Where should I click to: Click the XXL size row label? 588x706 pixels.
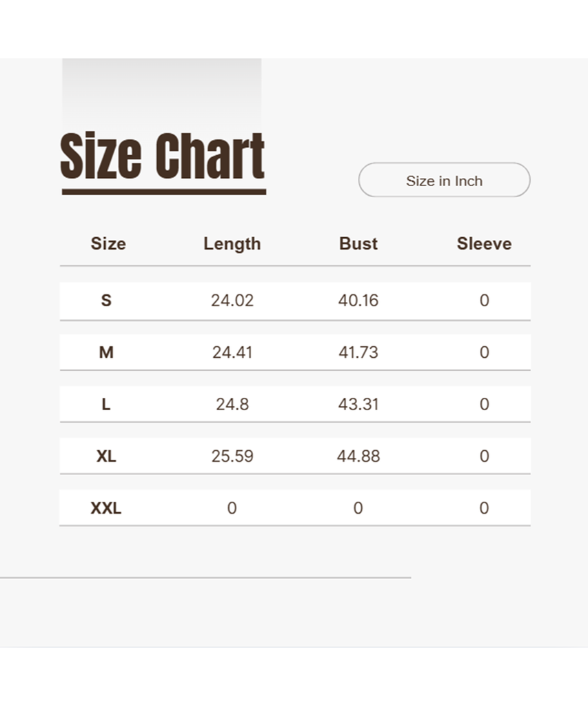pyautogui.click(x=106, y=508)
